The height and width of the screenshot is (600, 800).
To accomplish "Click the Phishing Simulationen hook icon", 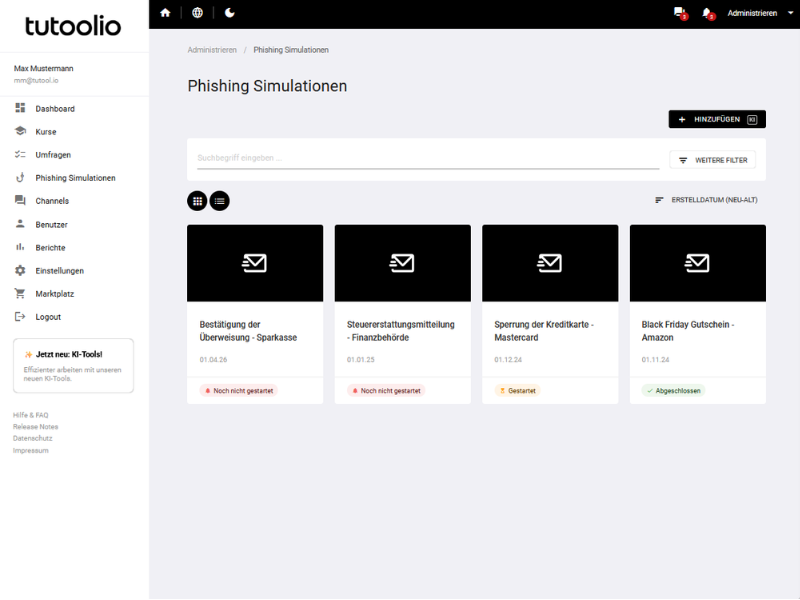I will click(20, 178).
